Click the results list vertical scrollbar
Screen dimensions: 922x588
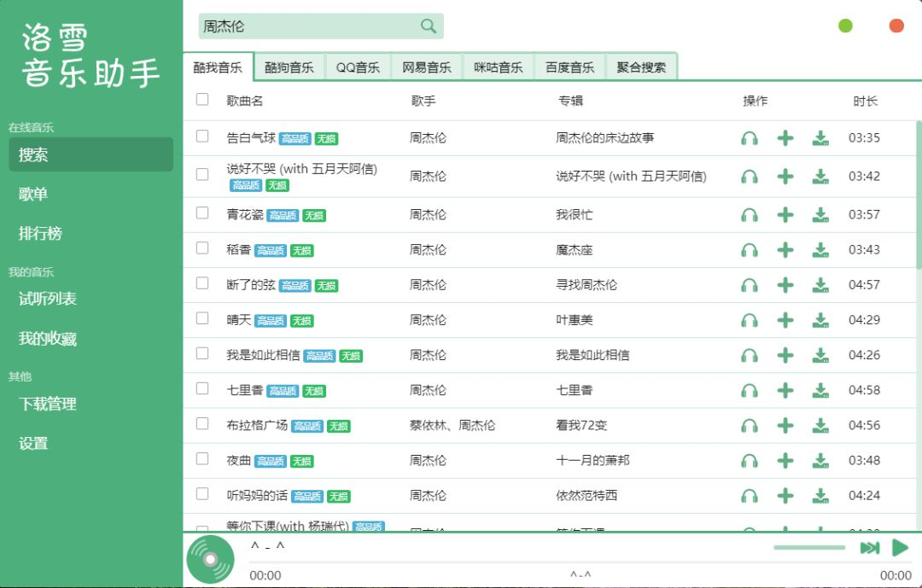point(919,194)
